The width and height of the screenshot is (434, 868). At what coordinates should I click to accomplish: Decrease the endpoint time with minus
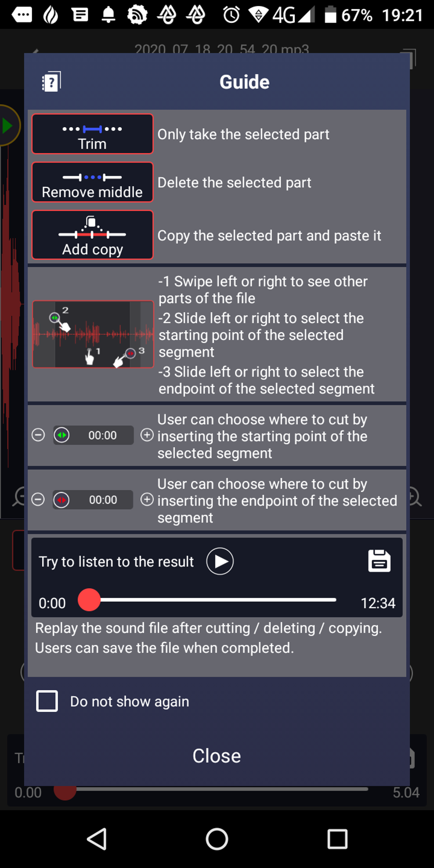click(38, 500)
